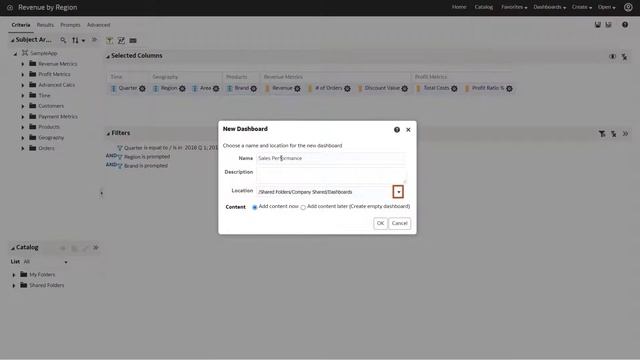Expand the Advanced Calcs folder
The height and width of the screenshot is (360, 640).
pyautogui.click(x=23, y=85)
